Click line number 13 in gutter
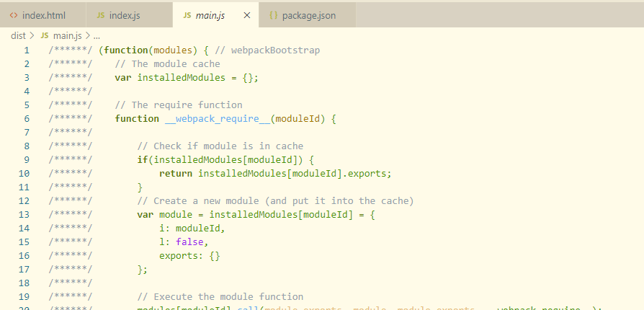 (24, 215)
